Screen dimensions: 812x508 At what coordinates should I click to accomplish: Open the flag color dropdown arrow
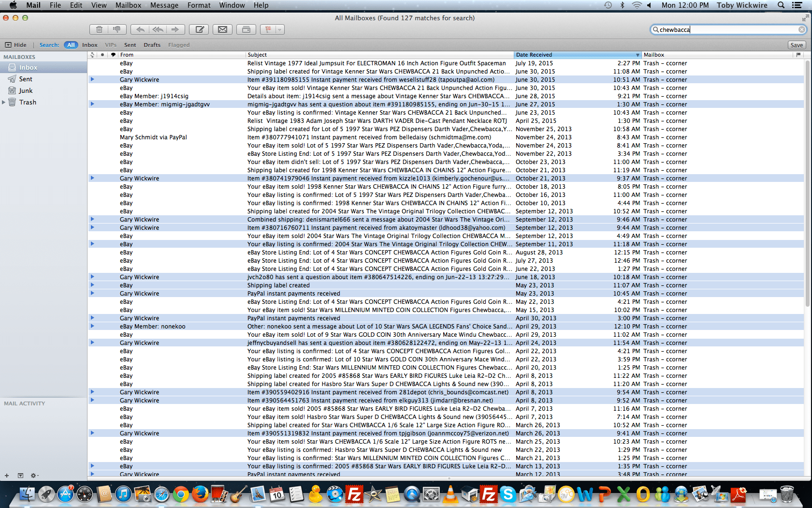[279, 30]
